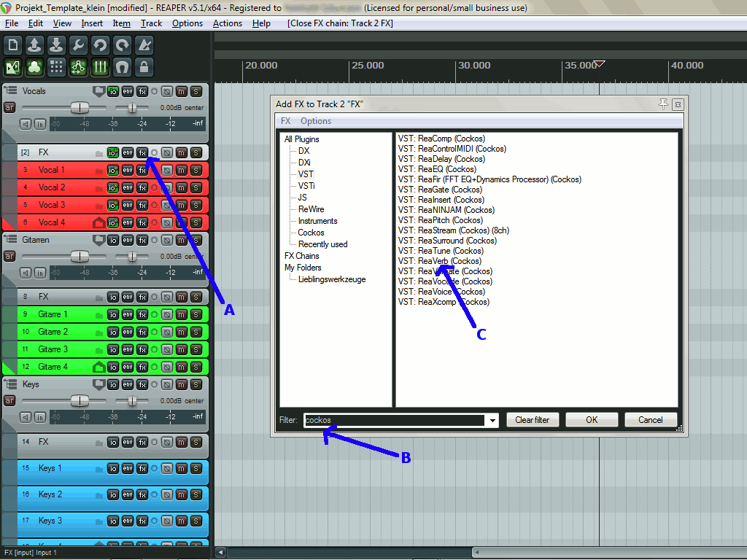Open the fx chain of Gitarre 1
The width and height of the screenshot is (747, 560).
tap(142, 314)
